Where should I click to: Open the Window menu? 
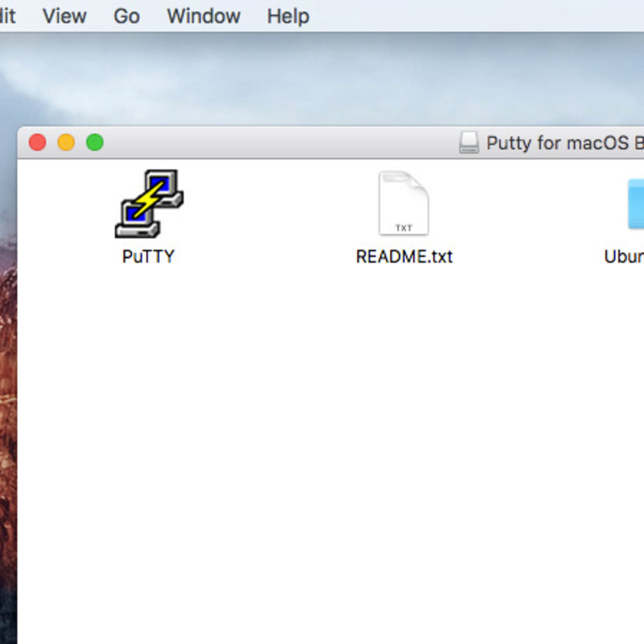click(x=204, y=17)
